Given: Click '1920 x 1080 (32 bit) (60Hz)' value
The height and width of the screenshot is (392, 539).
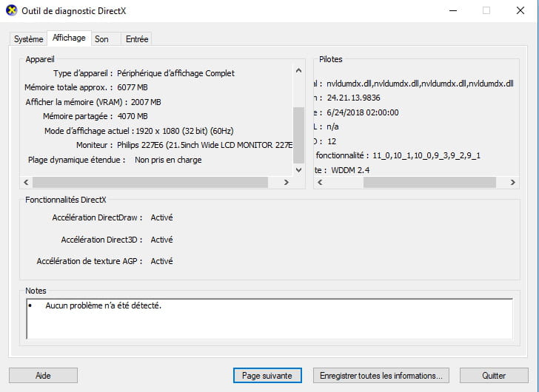Looking at the screenshot, I should (184, 131).
